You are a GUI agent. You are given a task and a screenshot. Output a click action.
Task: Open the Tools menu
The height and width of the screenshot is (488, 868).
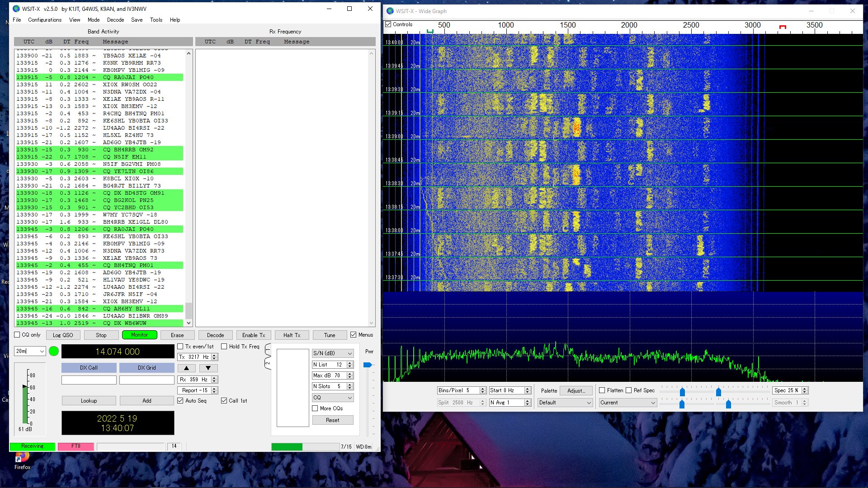(156, 20)
